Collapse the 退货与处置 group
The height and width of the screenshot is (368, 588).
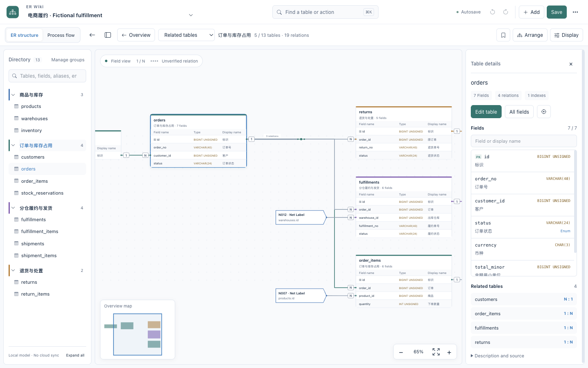(x=13, y=271)
